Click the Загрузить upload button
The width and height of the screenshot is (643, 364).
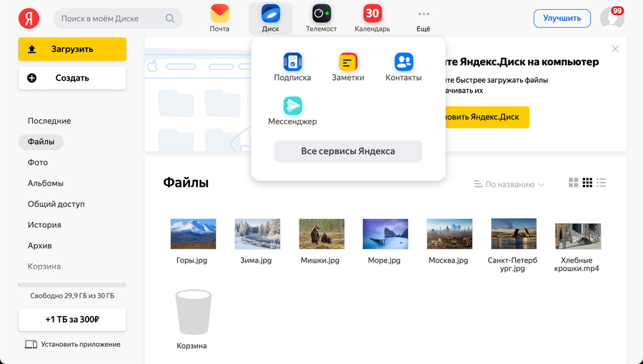72,49
